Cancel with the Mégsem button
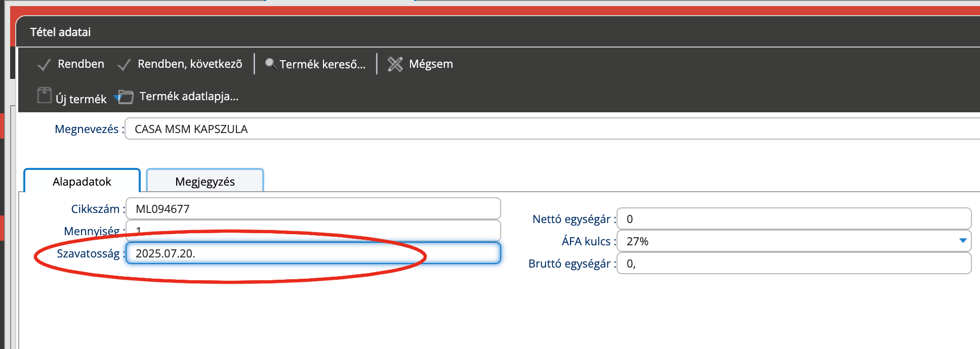The height and width of the screenshot is (349, 980). pyautogui.click(x=421, y=64)
